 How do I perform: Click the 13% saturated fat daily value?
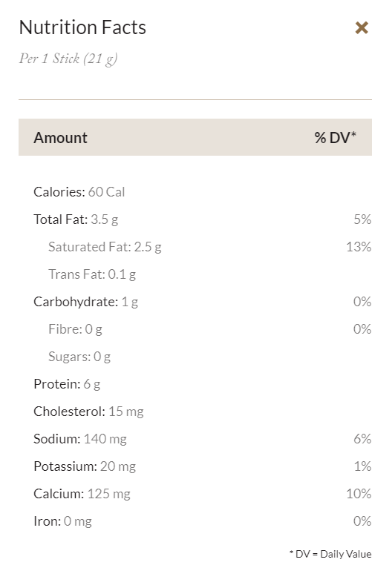[359, 247]
